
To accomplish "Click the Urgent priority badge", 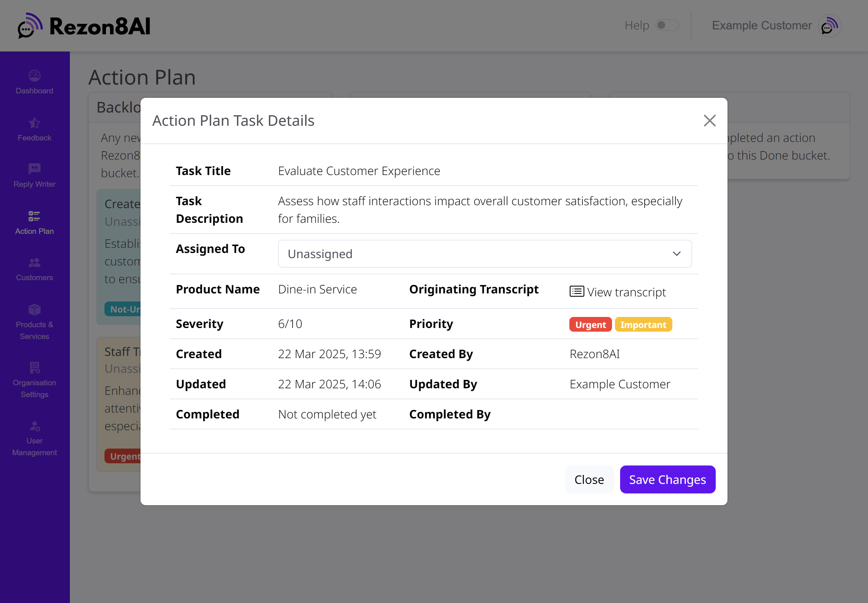I will tap(590, 324).
